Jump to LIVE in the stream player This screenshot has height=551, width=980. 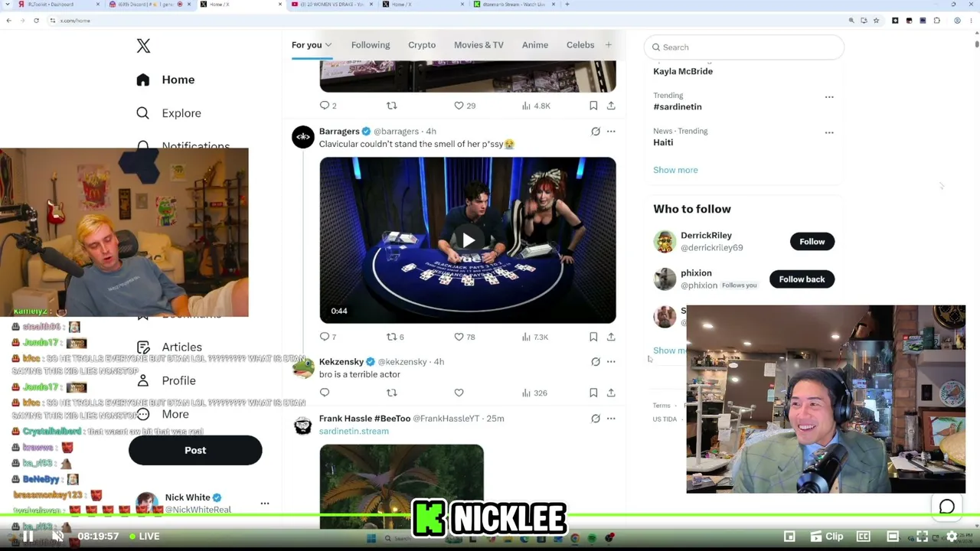click(144, 536)
